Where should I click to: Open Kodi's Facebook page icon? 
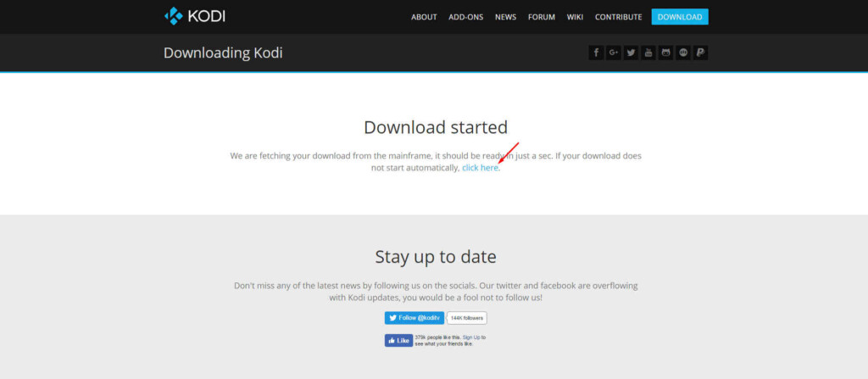point(596,53)
